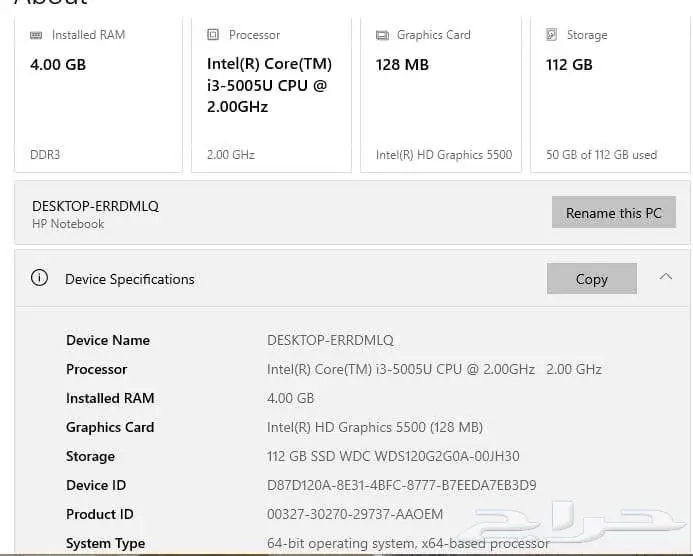The image size is (693, 556).
Task: Click the Installed RAM memory icon
Action: click(x=37, y=35)
